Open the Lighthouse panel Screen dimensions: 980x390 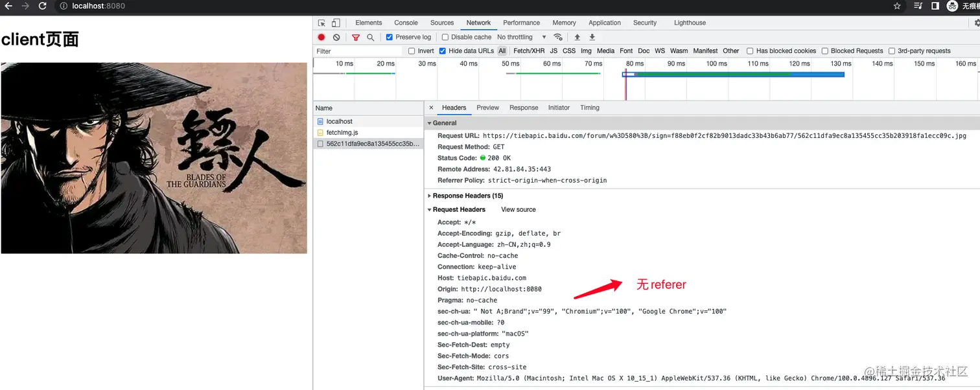click(x=690, y=23)
